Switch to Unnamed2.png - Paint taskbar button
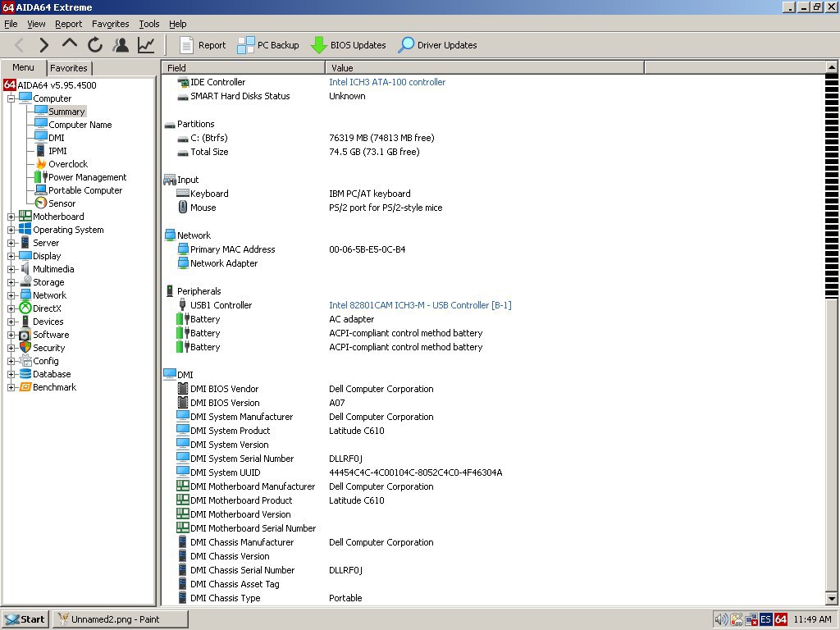Image resolution: width=840 pixels, height=630 pixels. (120, 619)
